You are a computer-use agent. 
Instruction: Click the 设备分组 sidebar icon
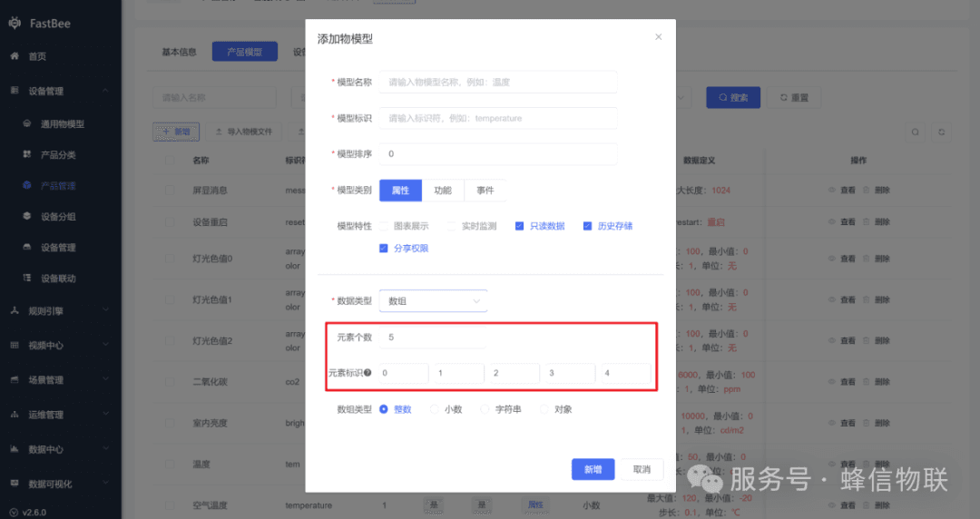[x=27, y=216]
